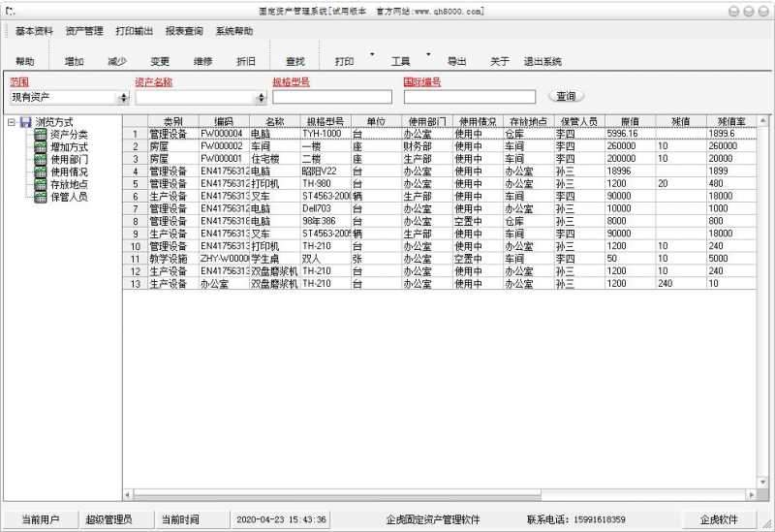Open the 范围 combo box showing 现有资产
Image resolution: width=775 pixels, height=532 pixels.
click(x=69, y=98)
